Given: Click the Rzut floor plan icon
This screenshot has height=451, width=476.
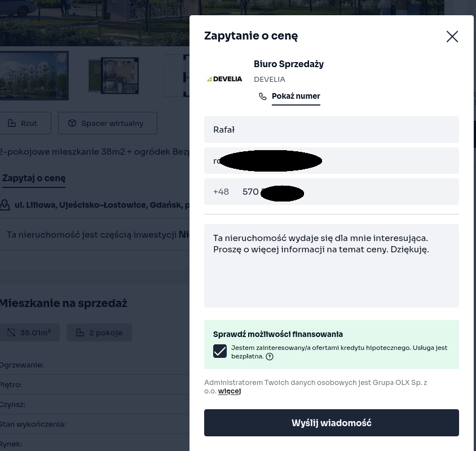Looking at the screenshot, I should [x=12, y=123].
